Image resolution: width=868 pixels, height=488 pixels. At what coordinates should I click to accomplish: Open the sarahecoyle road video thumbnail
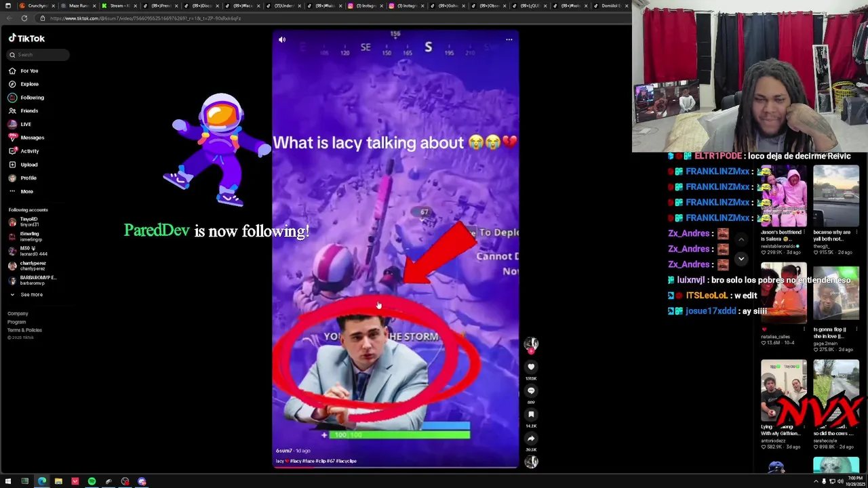(x=835, y=391)
